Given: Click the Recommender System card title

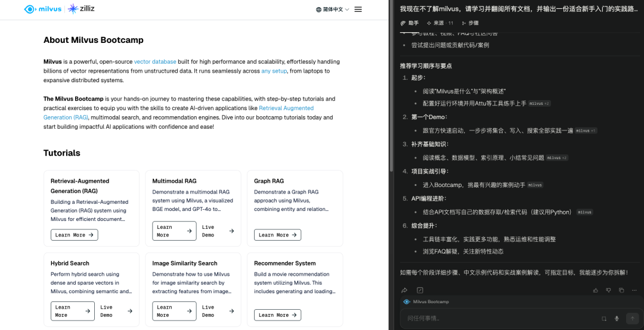Looking at the screenshot, I should coord(284,263).
